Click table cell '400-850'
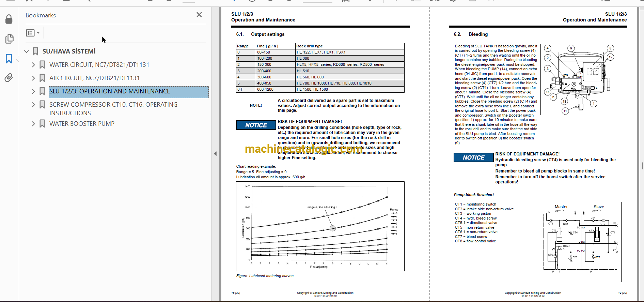The height and width of the screenshot is (302, 644). point(276,83)
